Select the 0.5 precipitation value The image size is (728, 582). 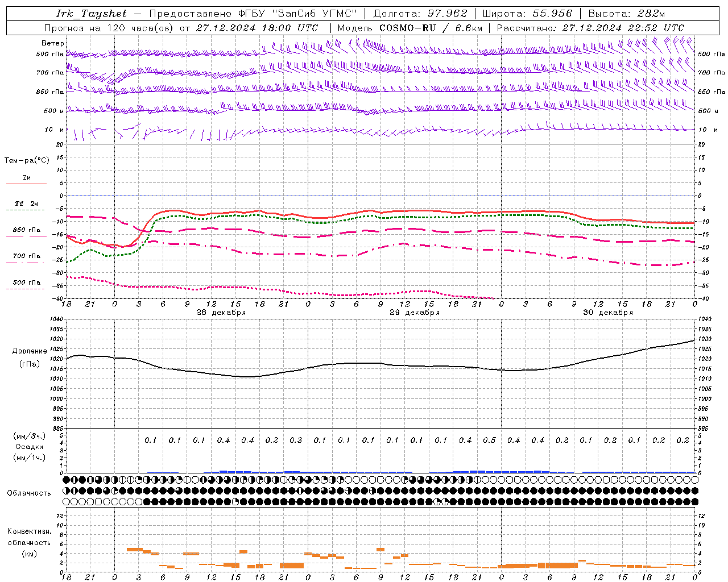coord(489,440)
